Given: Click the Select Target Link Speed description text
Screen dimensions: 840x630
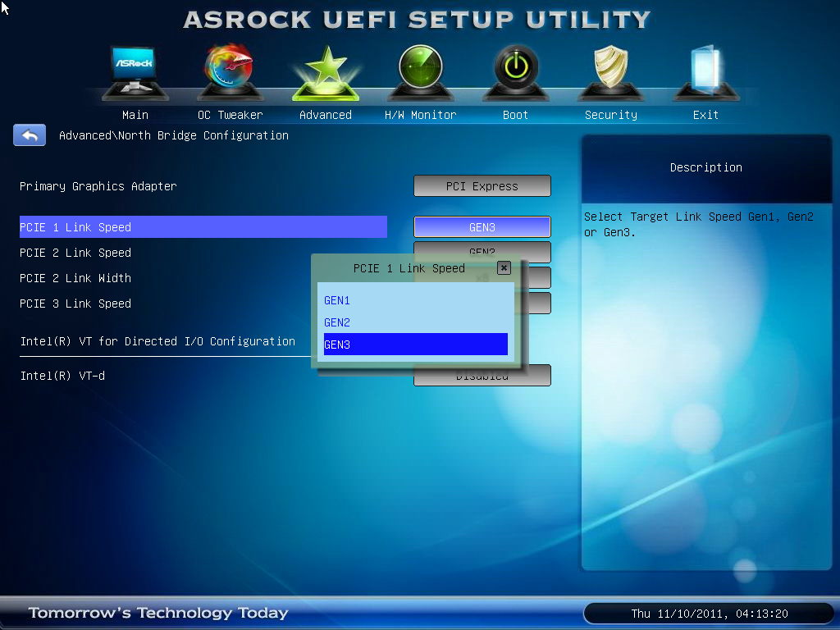Looking at the screenshot, I should (x=699, y=225).
